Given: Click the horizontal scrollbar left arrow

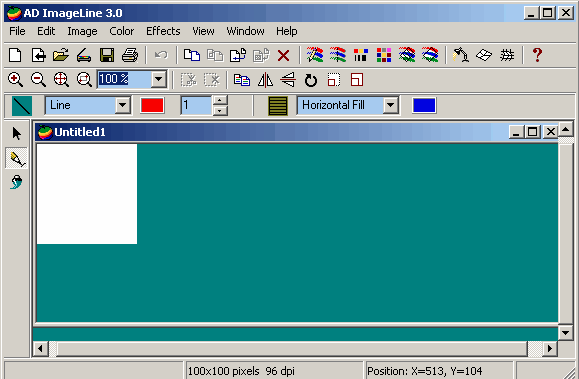Looking at the screenshot, I should pyautogui.click(x=41, y=348).
